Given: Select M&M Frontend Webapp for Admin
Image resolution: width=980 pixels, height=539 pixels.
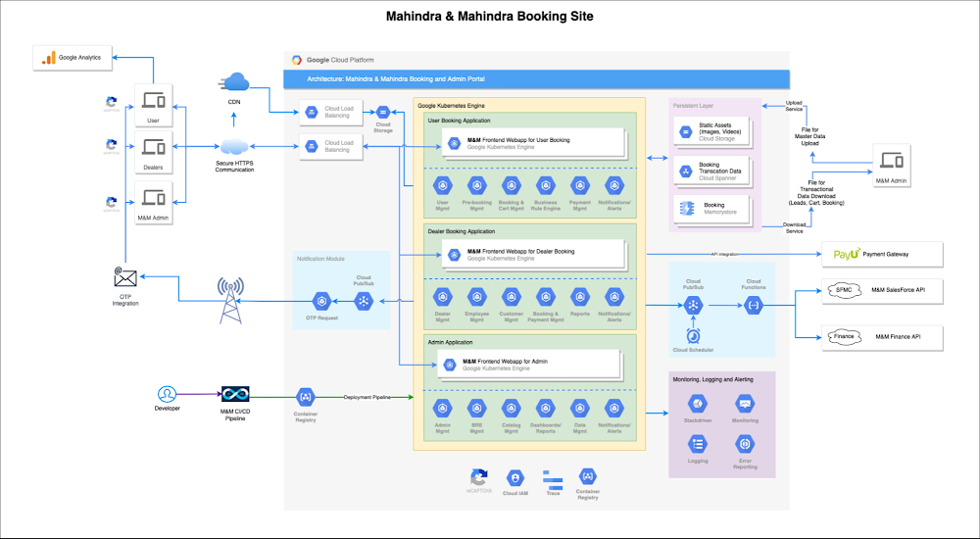Looking at the screenshot, I should click(529, 365).
